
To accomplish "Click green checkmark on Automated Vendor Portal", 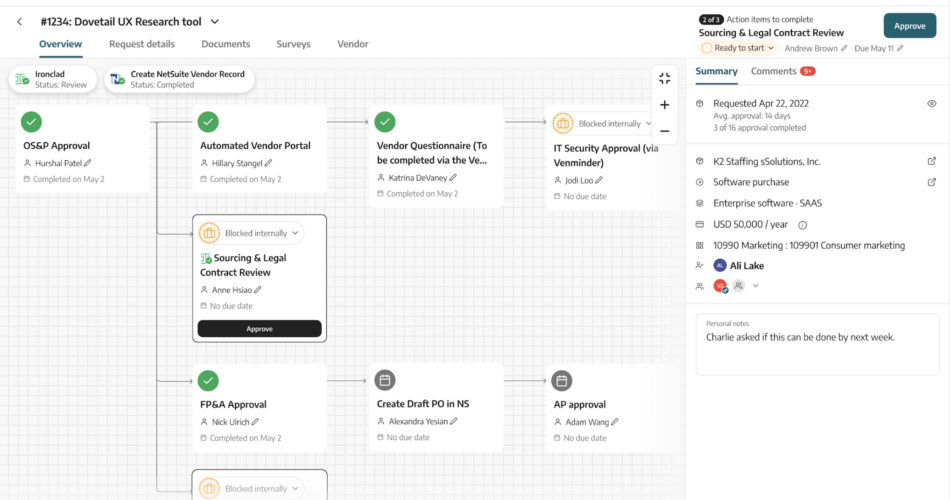I will tap(208, 121).
